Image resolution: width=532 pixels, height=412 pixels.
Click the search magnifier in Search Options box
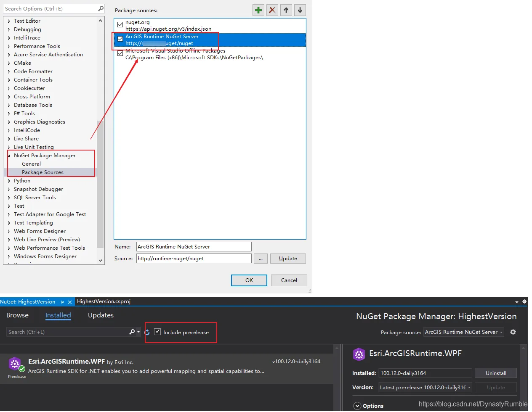[101, 8]
